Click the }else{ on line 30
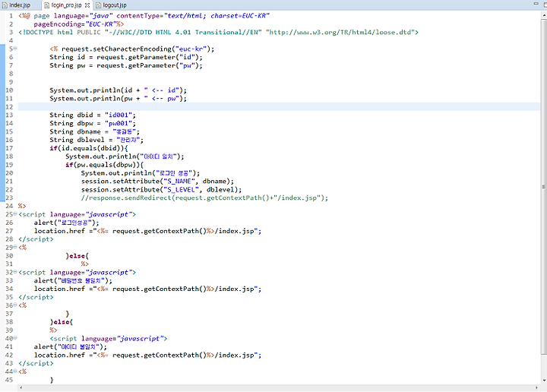Viewport: 547px width, 392px height. click(77, 256)
